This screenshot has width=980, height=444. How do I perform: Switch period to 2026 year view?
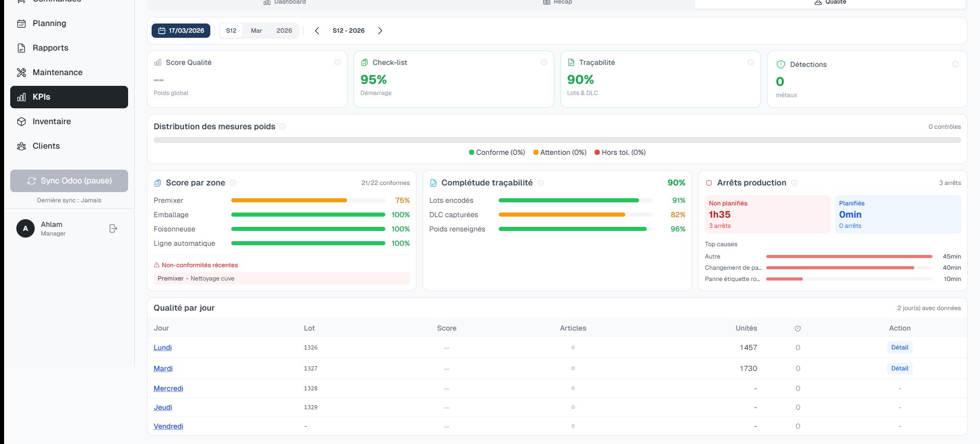click(284, 31)
